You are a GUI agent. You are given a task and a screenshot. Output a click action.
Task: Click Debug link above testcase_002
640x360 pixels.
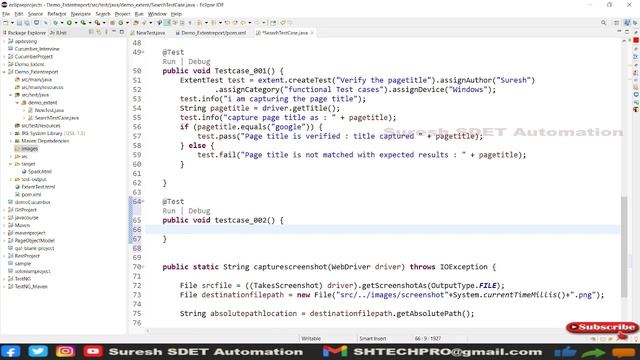(x=199, y=211)
